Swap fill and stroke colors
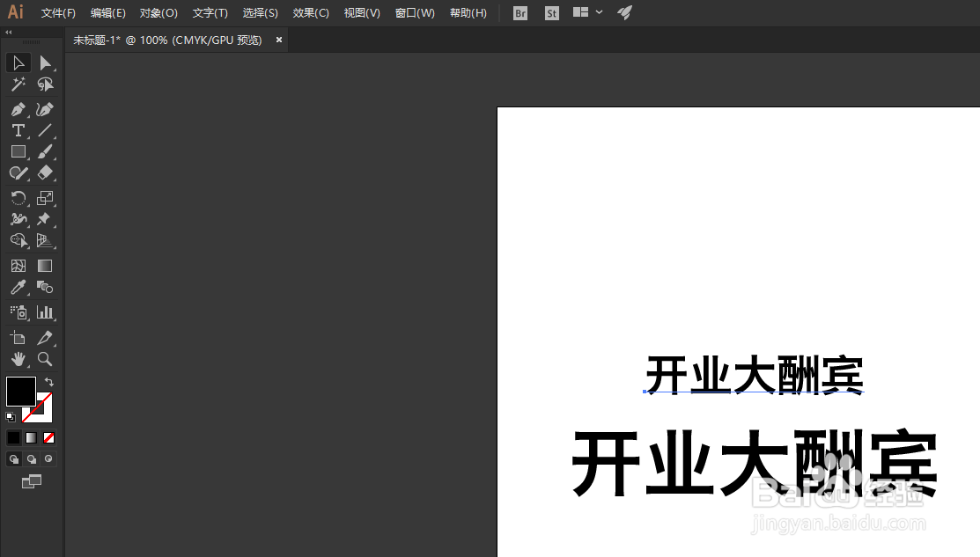The width and height of the screenshot is (980, 557). pos(48,381)
